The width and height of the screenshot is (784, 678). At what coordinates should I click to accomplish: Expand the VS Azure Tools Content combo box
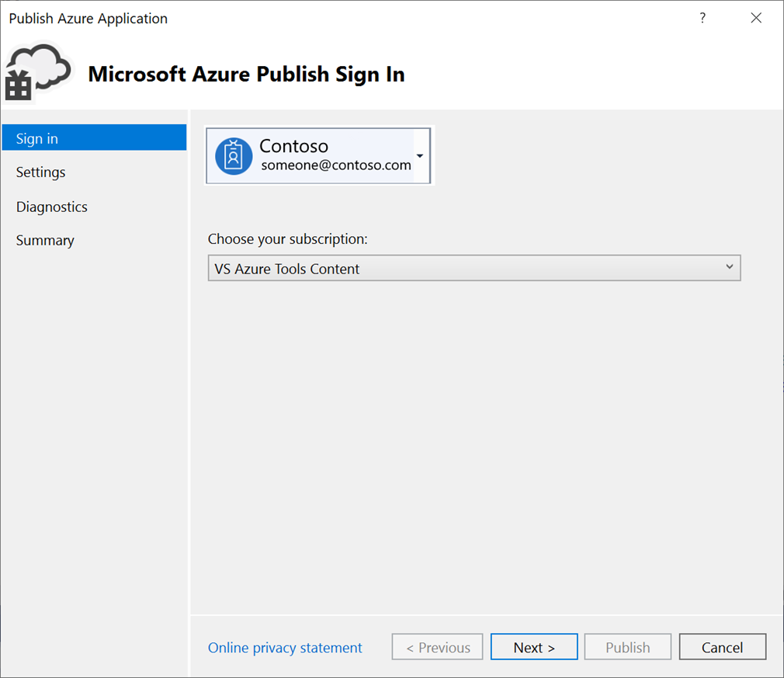click(x=728, y=267)
